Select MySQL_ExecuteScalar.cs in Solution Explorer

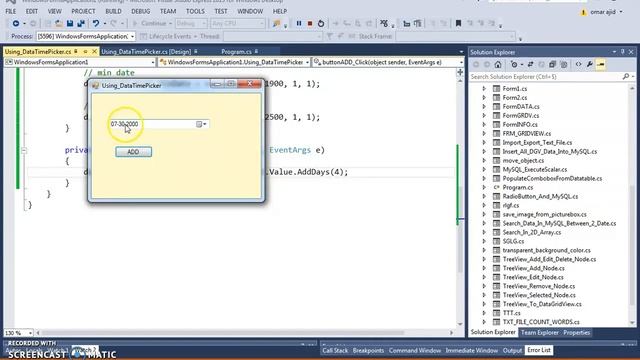535,169
